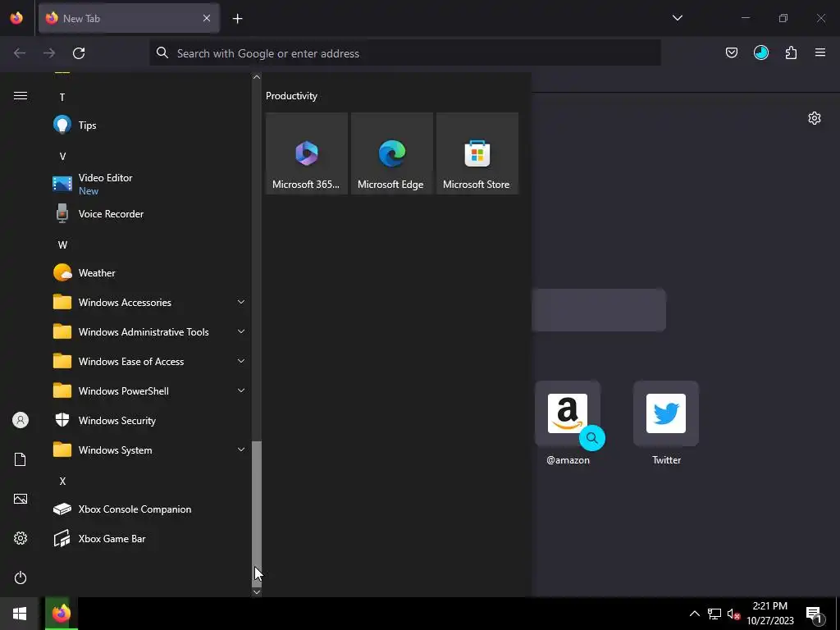Open Settings gear in Start sidebar
The width and height of the screenshot is (840, 630).
point(21,538)
